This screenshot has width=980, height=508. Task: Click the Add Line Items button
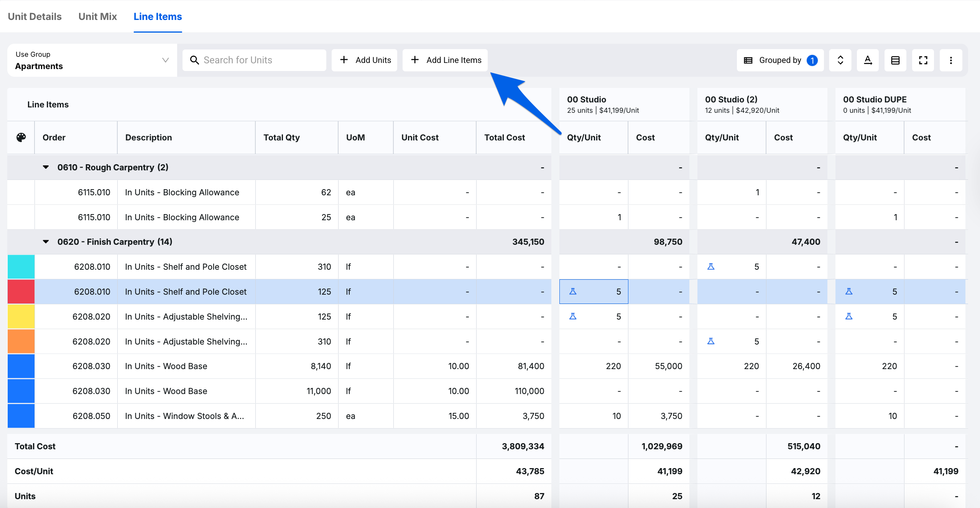(x=445, y=60)
